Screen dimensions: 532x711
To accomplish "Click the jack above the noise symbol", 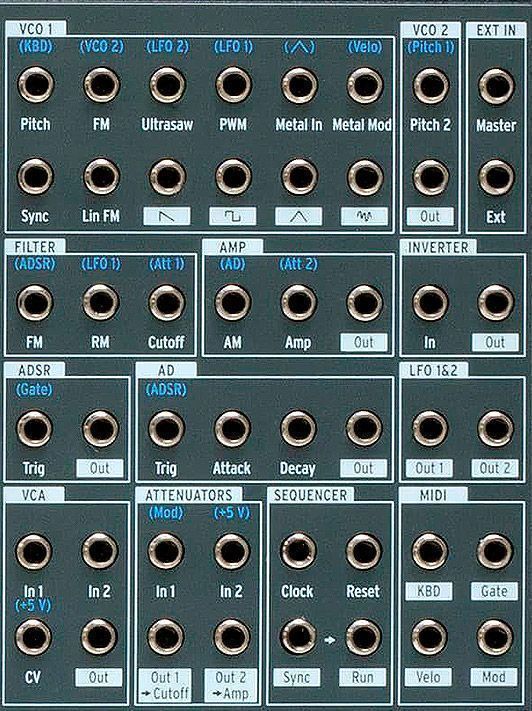I will [x=365, y=176].
